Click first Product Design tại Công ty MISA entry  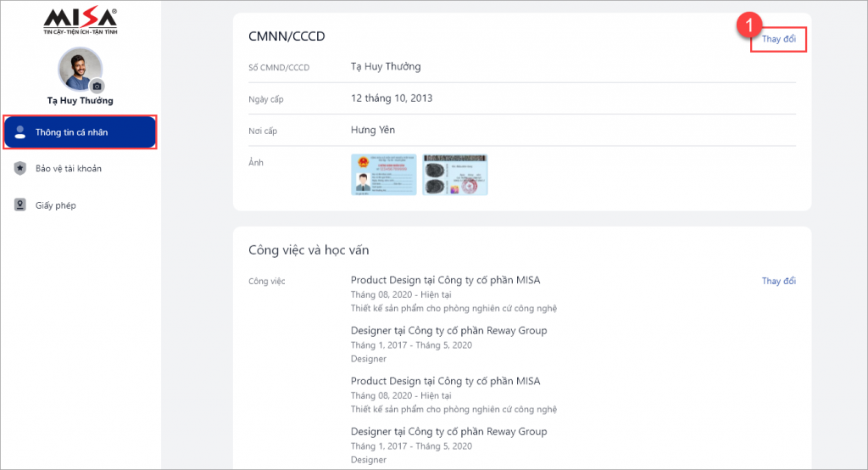click(x=454, y=294)
